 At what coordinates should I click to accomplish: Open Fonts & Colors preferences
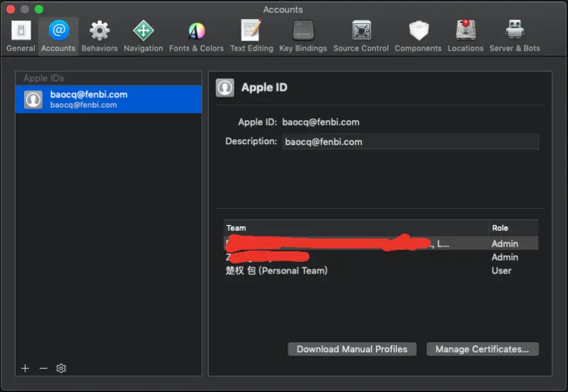point(197,36)
